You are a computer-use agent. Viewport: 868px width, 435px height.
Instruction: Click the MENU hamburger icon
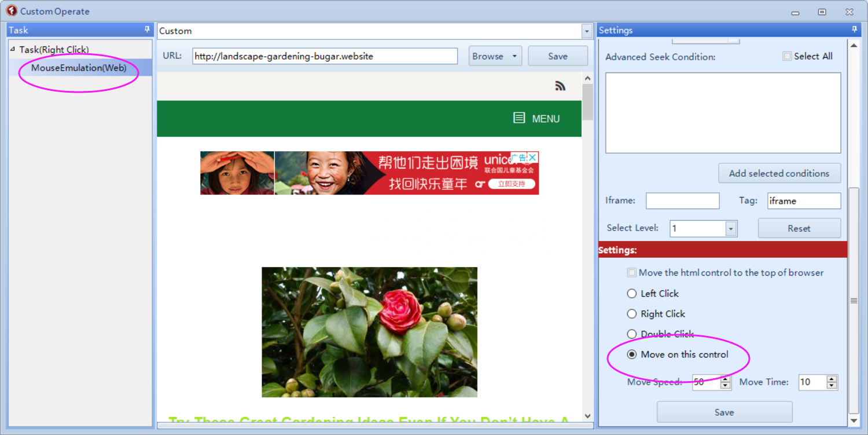519,118
